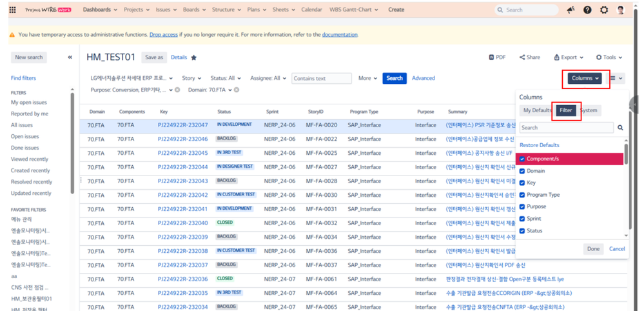Open the help question mark icon
This screenshot has width=644, height=311.
(x=587, y=10)
